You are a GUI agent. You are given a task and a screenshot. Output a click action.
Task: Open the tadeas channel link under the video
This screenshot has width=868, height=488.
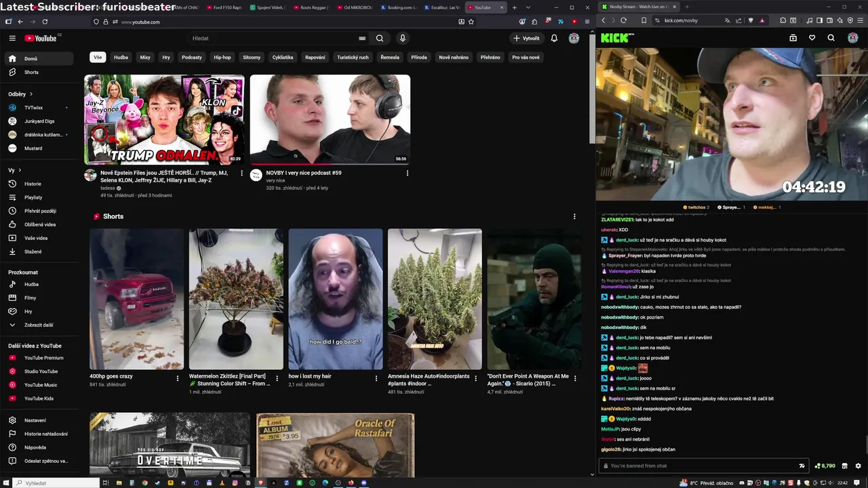click(108, 188)
